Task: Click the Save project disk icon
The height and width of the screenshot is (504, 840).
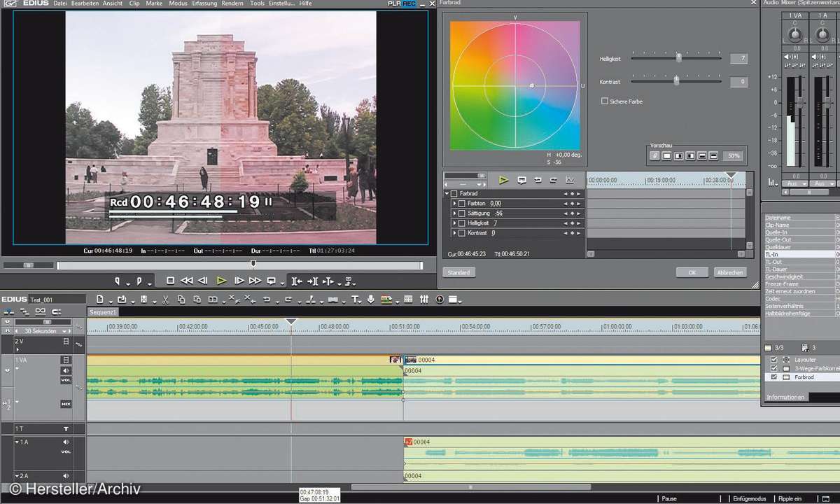Action: 143,300
